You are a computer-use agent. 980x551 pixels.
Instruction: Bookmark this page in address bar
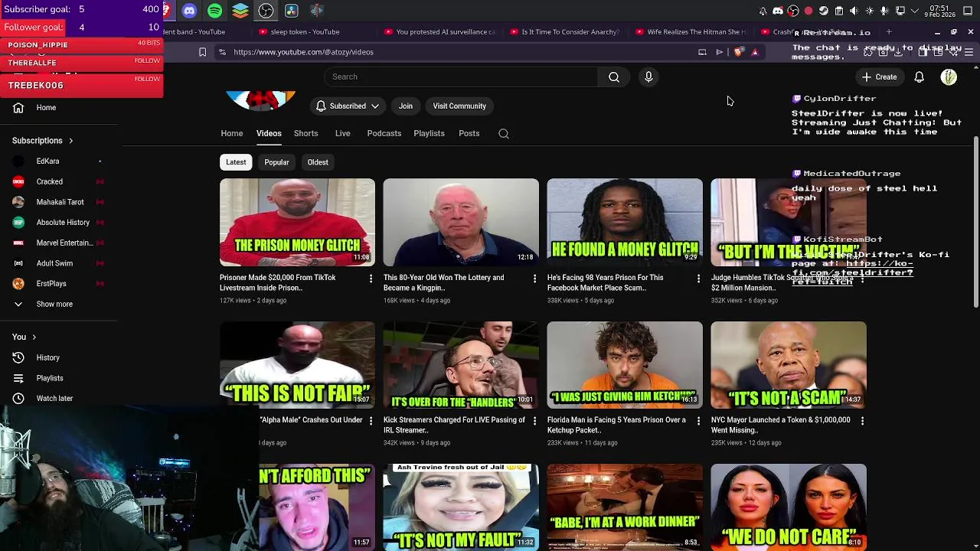[x=202, y=52]
